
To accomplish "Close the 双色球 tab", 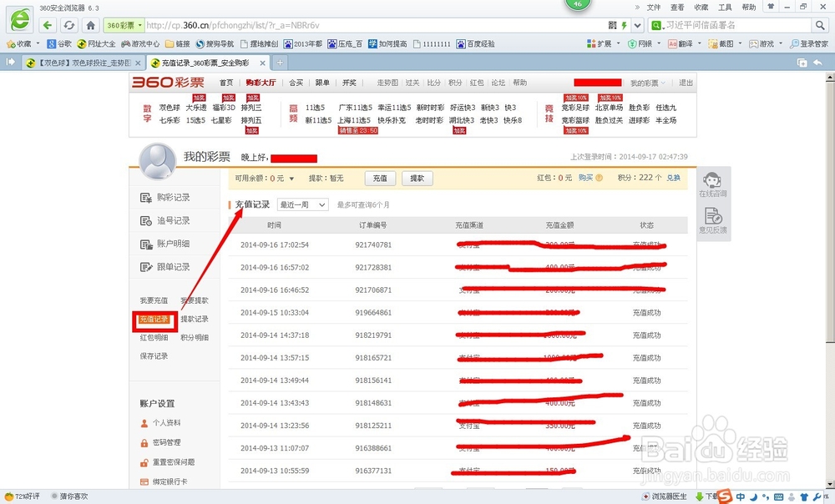I will coord(138,63).
